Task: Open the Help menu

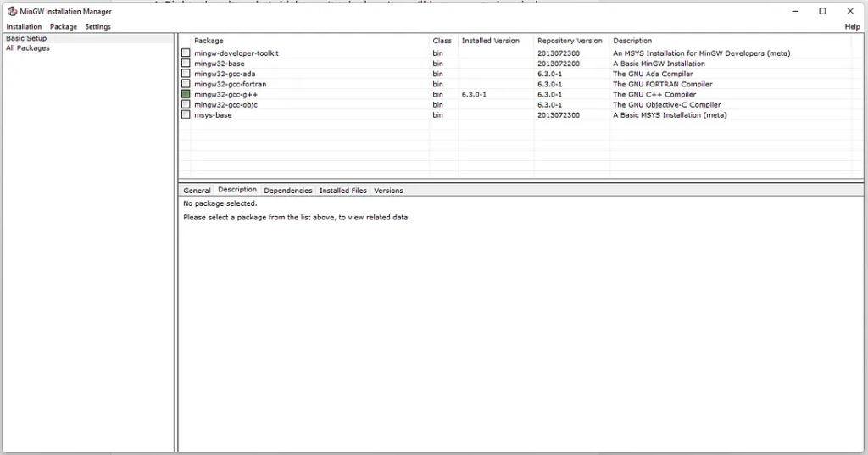Action: point(853,26)
